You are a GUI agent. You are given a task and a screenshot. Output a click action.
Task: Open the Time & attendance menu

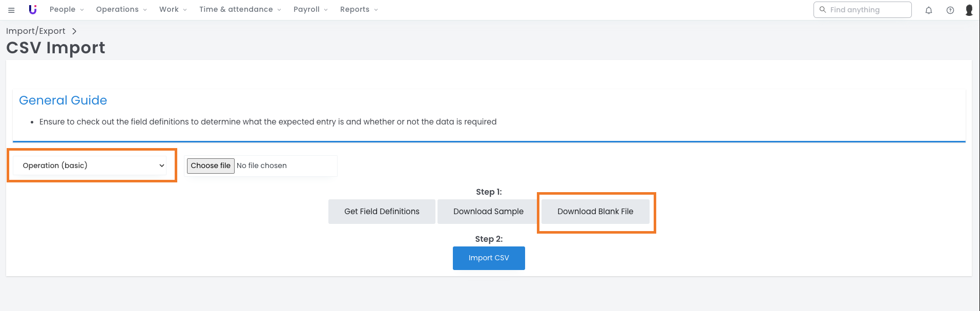240,10
